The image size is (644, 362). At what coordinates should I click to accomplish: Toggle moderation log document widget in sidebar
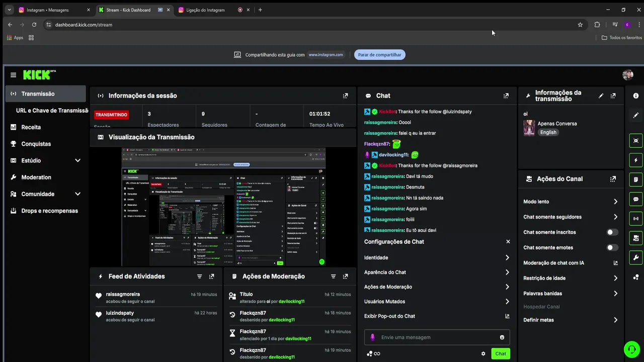(x=636, y=179)
